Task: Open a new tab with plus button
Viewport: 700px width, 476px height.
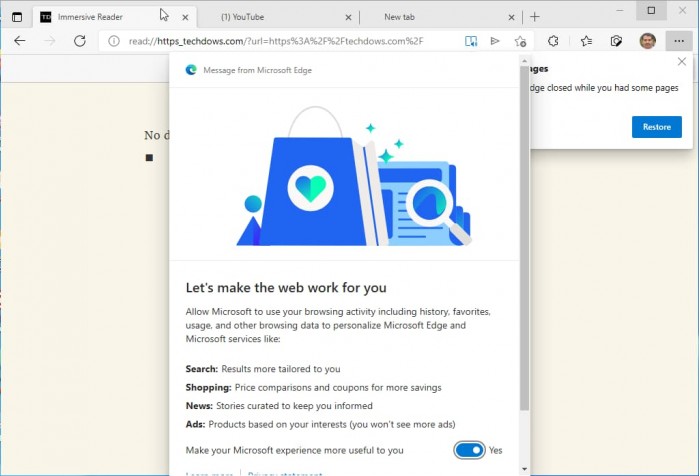Action: 535,17
